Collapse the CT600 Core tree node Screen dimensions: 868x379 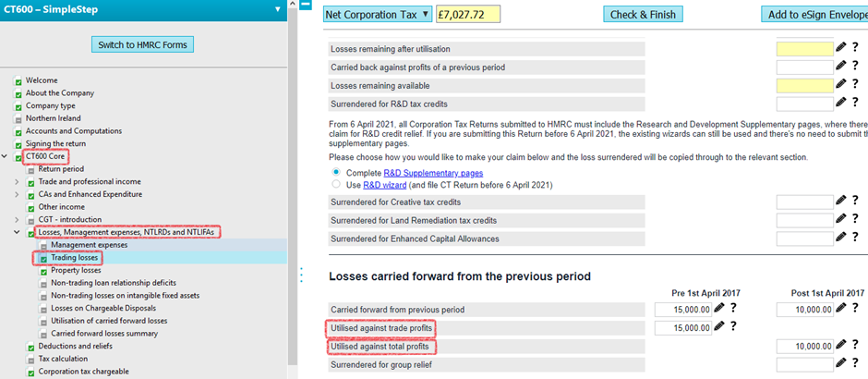(x=6, y=157)
